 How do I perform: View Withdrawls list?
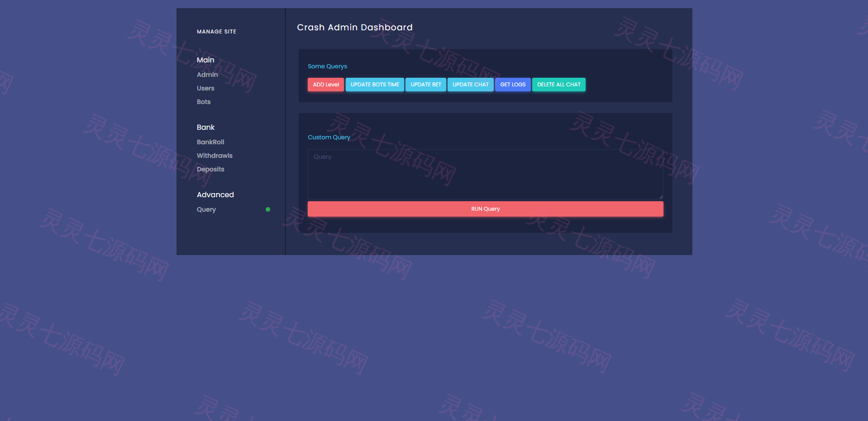click(x=215, y=156)
